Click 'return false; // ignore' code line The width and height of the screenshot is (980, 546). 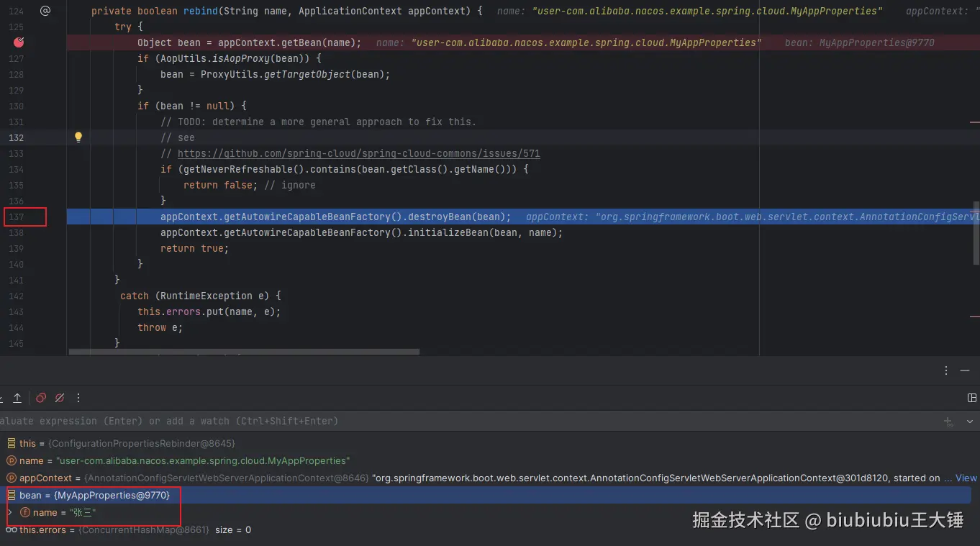point(249,185)
